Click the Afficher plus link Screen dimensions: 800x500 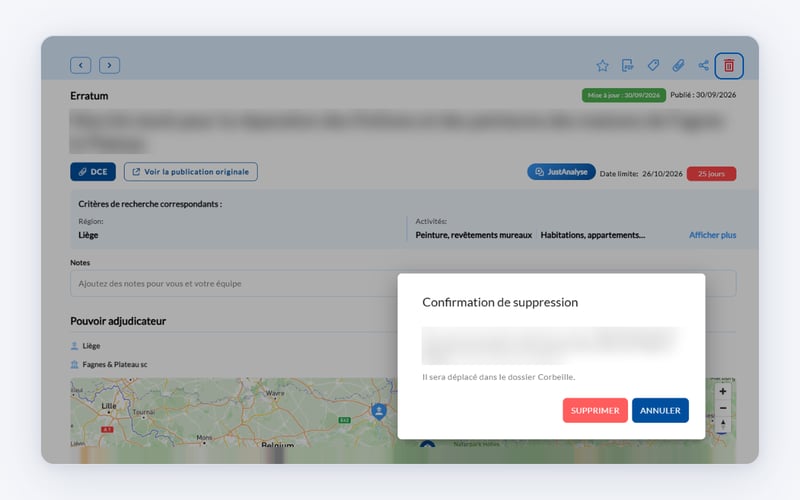click(712, 235)
